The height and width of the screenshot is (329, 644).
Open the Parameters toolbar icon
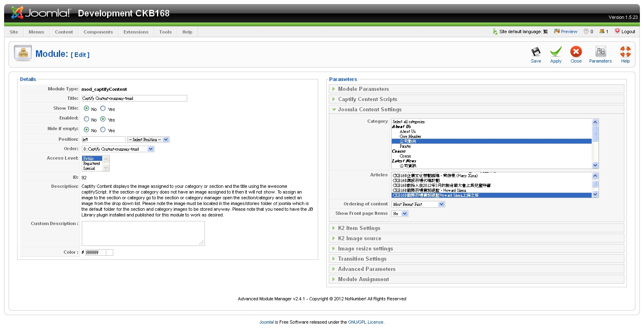(600, 52)
